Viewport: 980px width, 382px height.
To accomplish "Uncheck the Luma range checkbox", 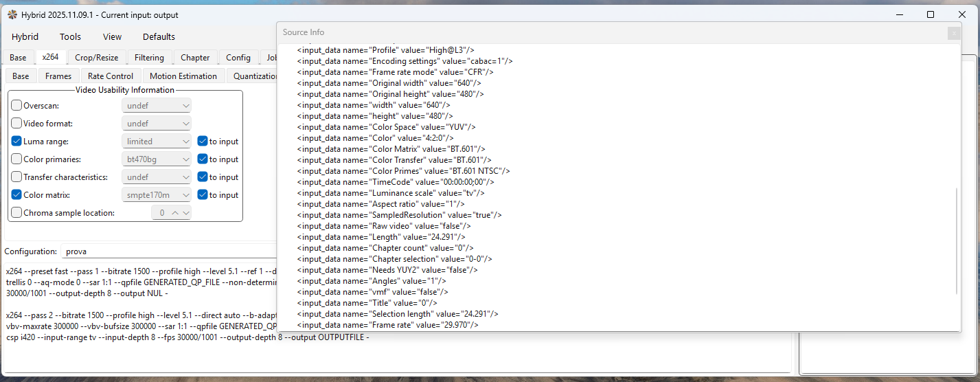I will (x=17, y=142).
